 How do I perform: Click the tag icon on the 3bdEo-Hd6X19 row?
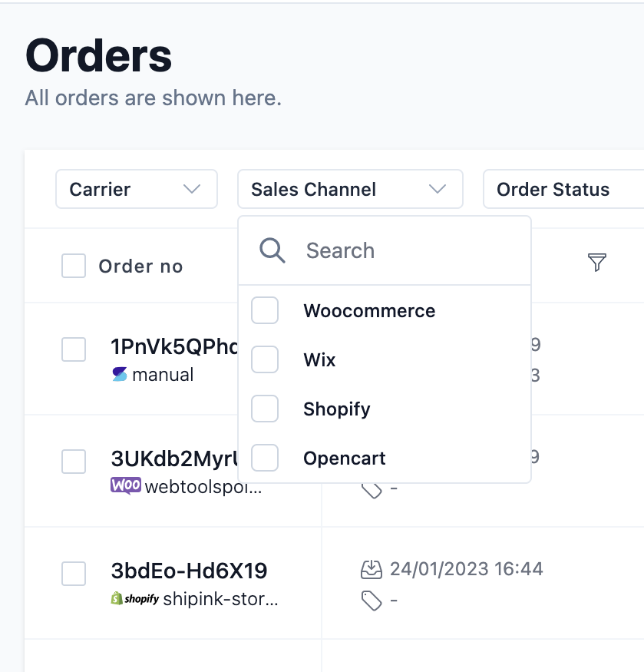(x=372, y=600)
